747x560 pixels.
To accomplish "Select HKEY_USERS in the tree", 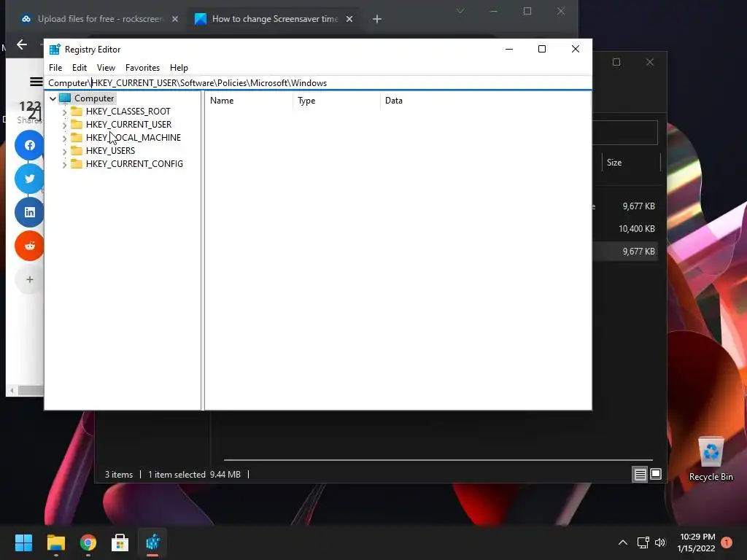I will (110, 150).
